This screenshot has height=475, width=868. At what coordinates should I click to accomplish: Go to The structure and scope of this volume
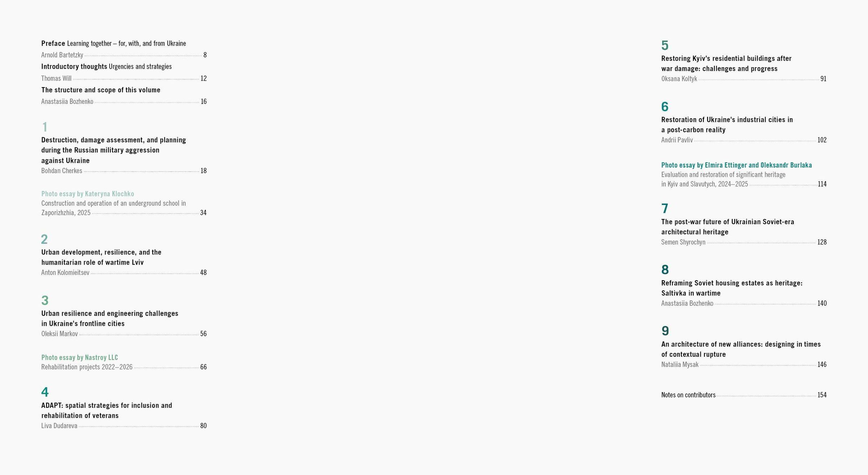[101, 90]
